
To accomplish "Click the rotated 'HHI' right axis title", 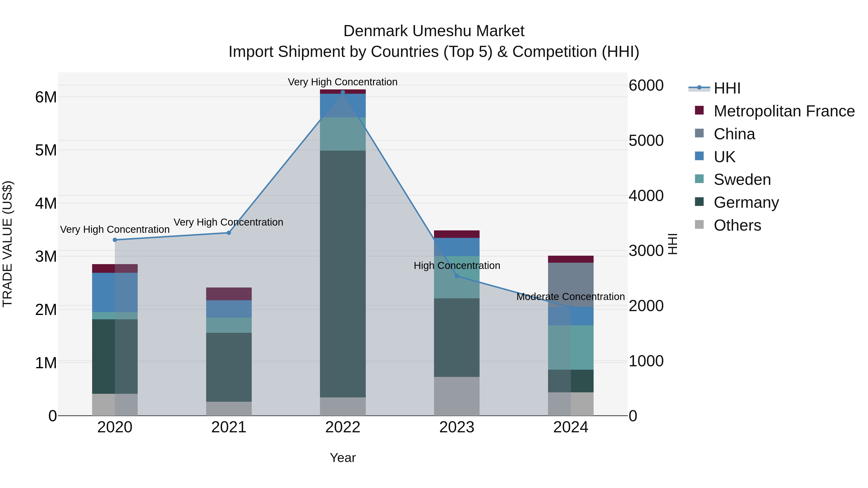I will [x=672, y=244].
